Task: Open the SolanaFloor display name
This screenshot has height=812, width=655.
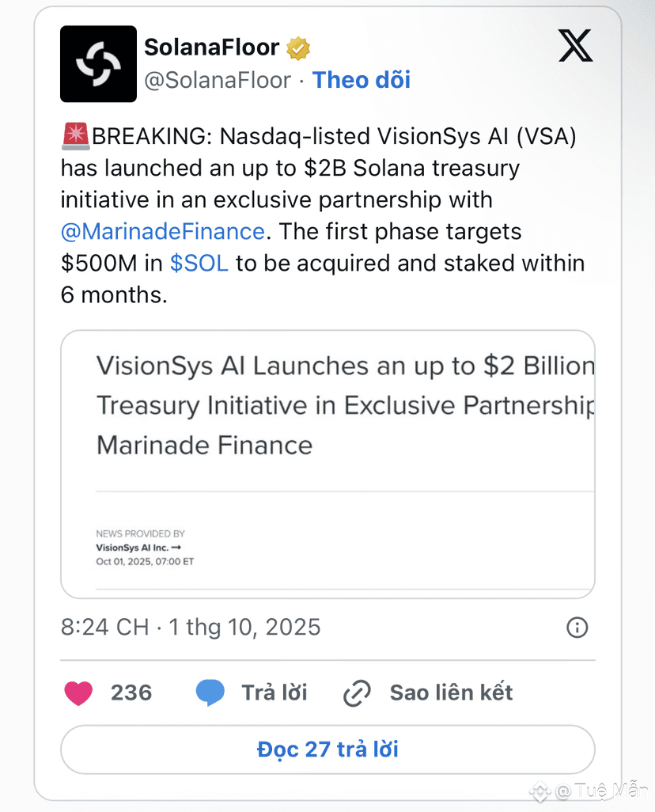Action: (211, 48)
